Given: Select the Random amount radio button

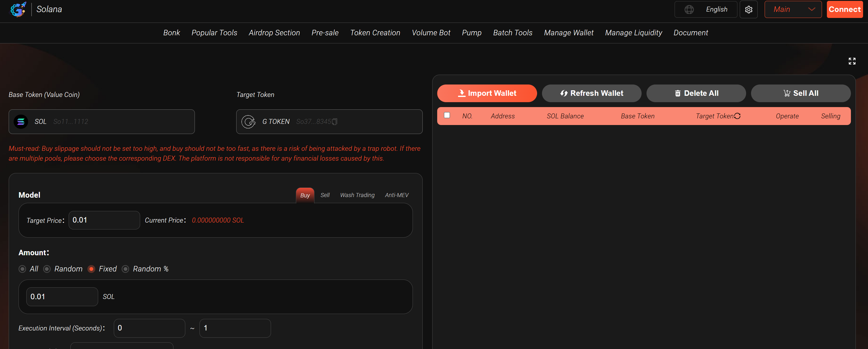Looking at the screenshot, I should pyautogui.click(x=47, y=269).
